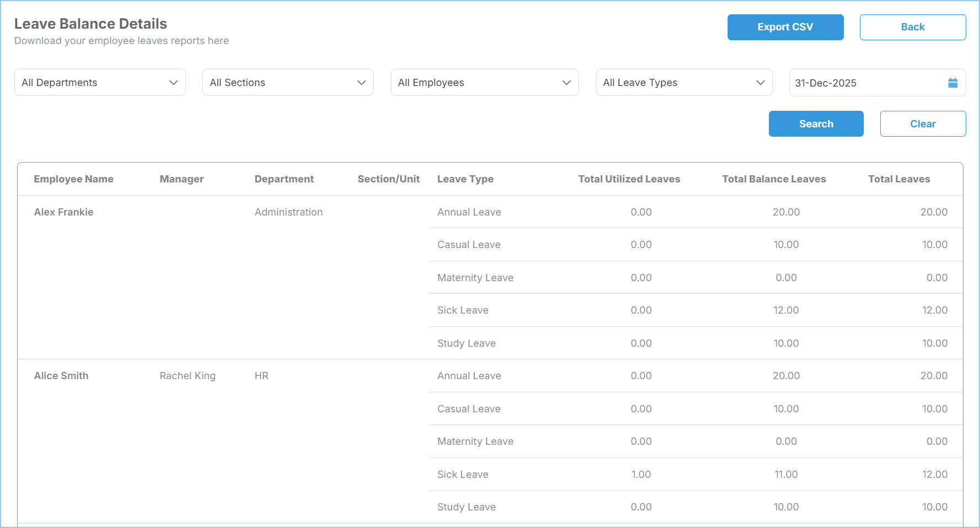This screenshot has width=980, height=528.
Task: Select the Leave Type column header
Action: pyautogui.click(x=465, y=179)
